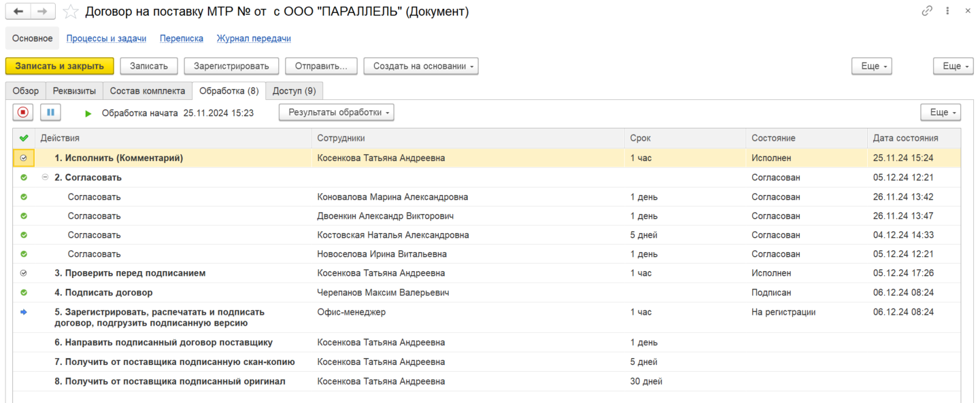
Task: Click employee 'Костовская Наталья Александровна'
Action: [393, 235]
